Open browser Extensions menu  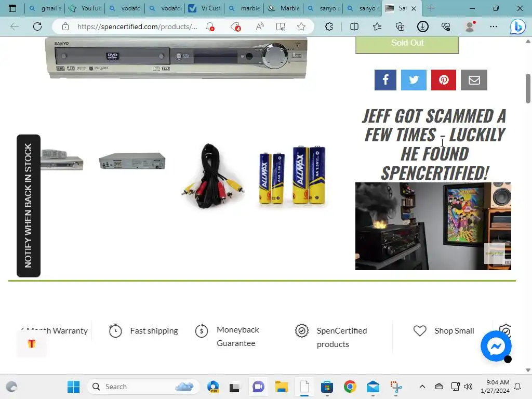(x=329, y=26)
